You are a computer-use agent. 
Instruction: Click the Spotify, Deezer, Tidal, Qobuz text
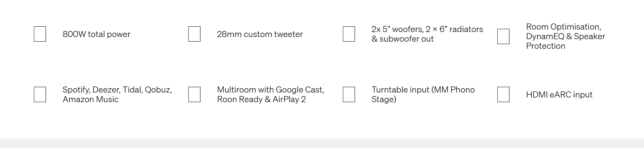pos(117,90)
